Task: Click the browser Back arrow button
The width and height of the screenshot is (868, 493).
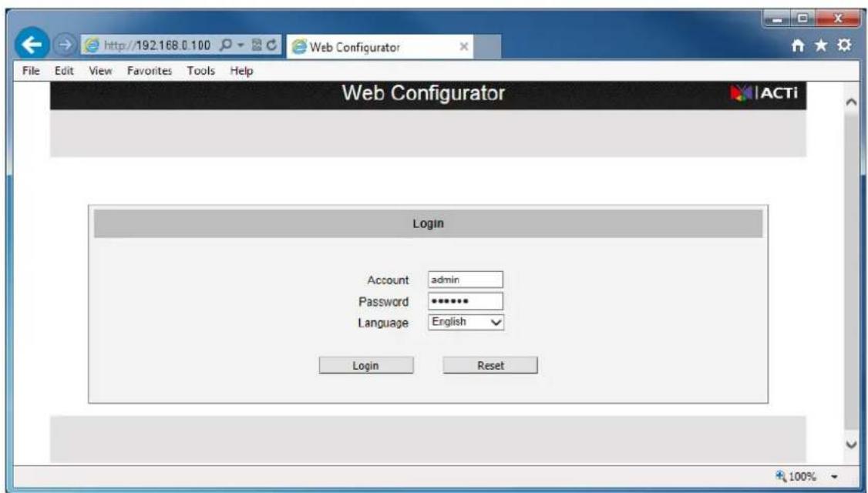Action: coord(31,45)
